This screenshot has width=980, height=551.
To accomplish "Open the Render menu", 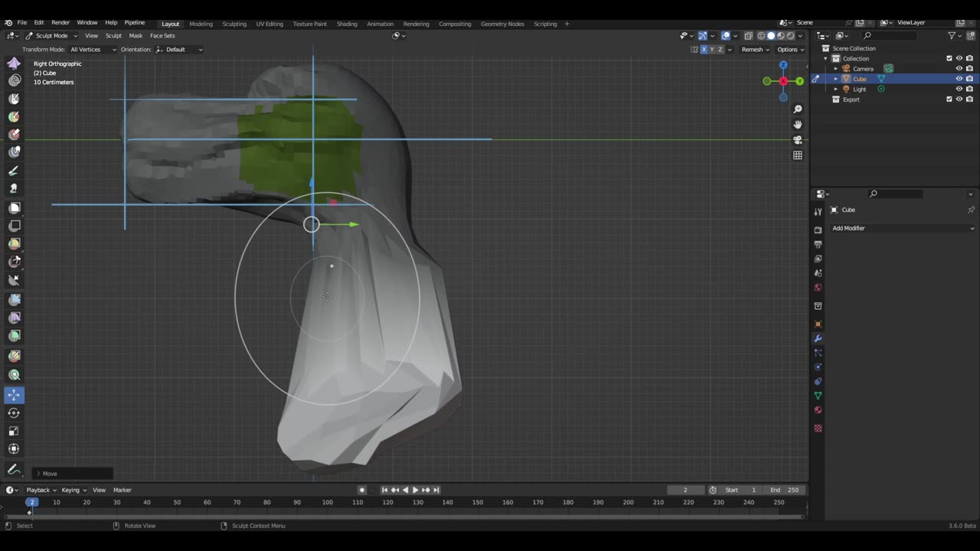I will [x=60, y=23].
